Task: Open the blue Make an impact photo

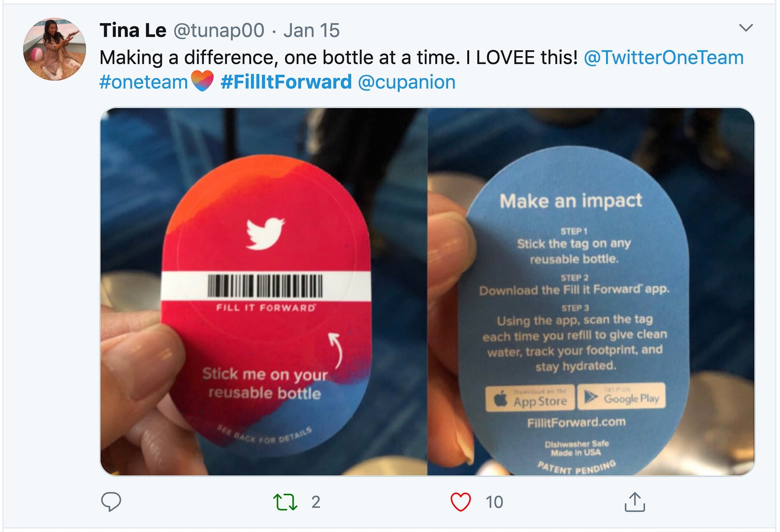Action: [x=591, y=292]
